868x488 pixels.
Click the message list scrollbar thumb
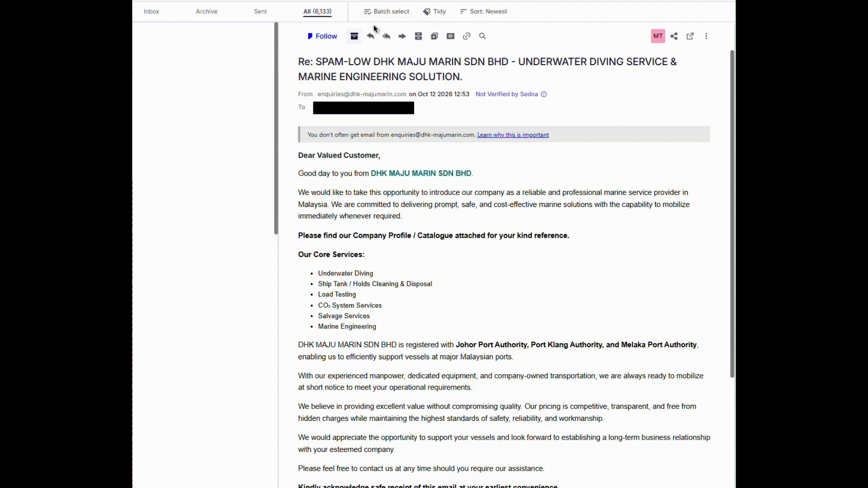pos(276,128)
